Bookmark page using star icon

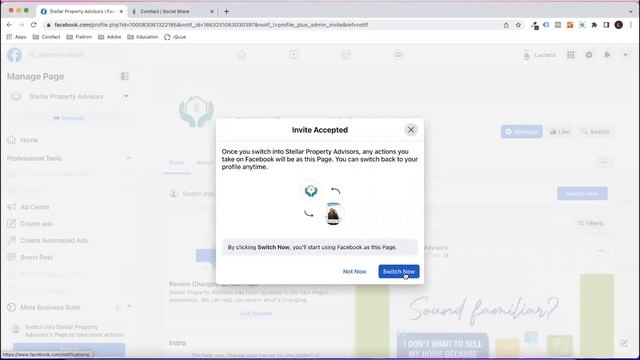point(518,25)
